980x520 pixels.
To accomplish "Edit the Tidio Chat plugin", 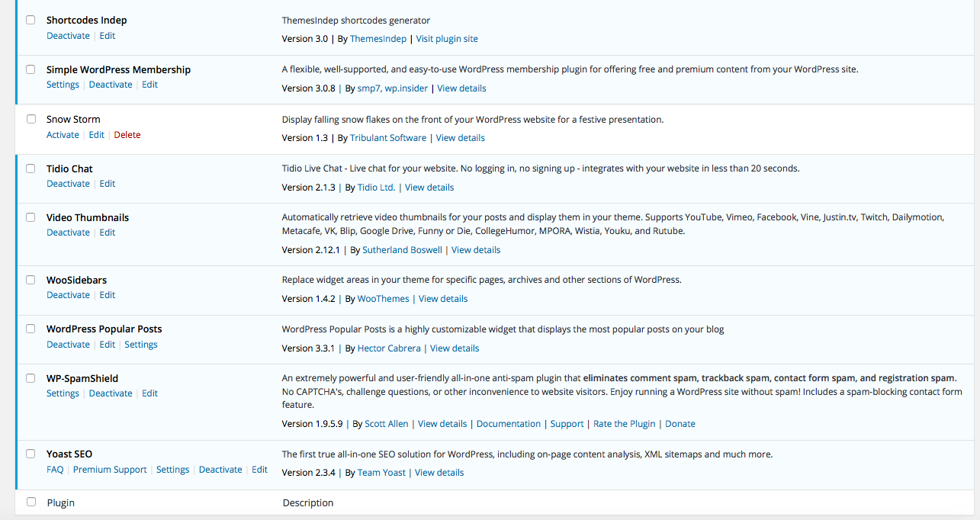I will click(x=108, y=184).
